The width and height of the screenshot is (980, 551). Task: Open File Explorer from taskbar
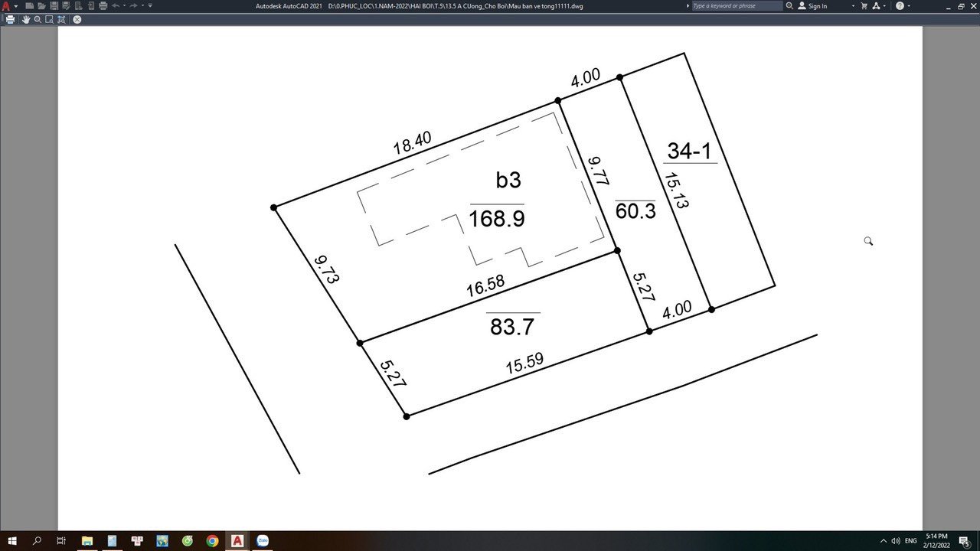87,541
